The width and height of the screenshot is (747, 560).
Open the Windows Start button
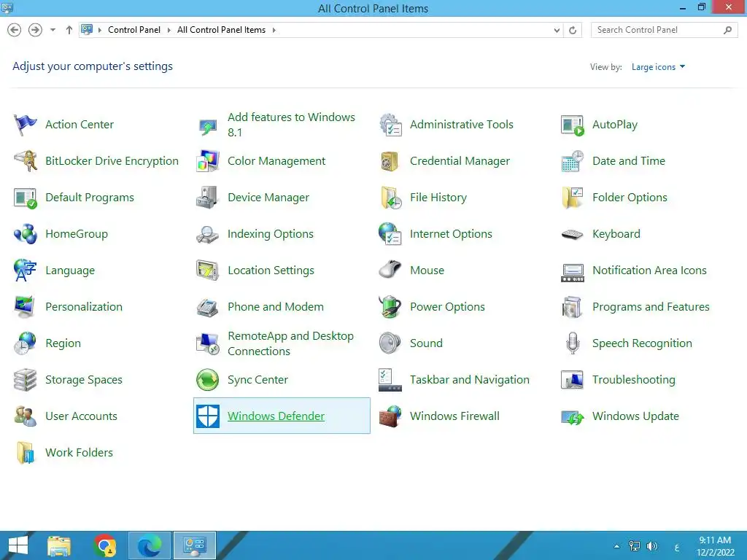click(18, 545)
